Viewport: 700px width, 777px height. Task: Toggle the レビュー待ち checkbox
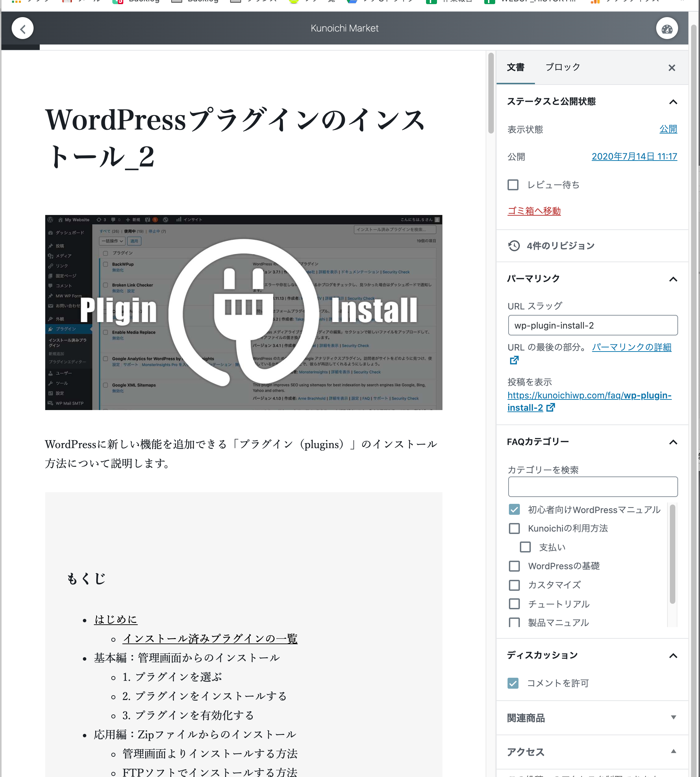click(513, 185)
